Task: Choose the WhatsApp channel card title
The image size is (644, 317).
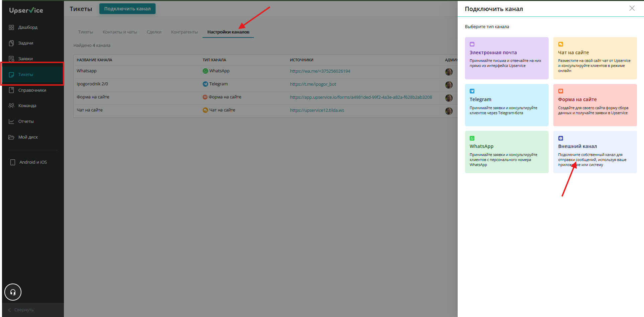Action: coord(481,146)
